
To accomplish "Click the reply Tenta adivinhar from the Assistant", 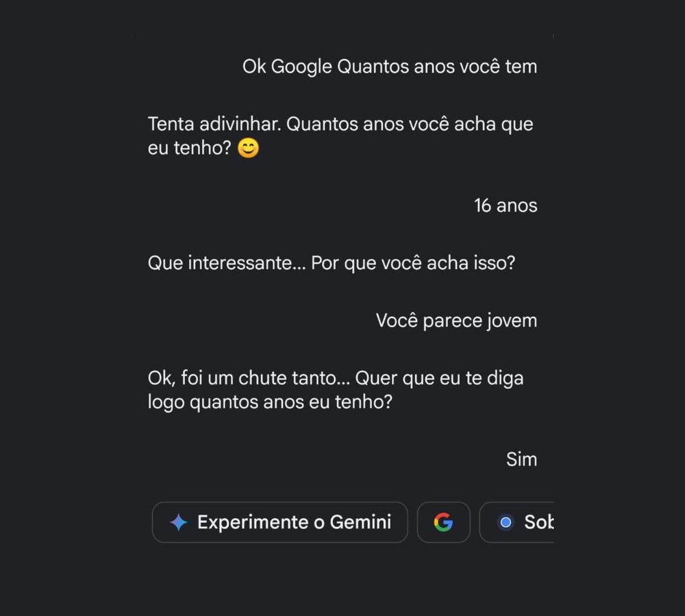I will (x=340, y=136).
